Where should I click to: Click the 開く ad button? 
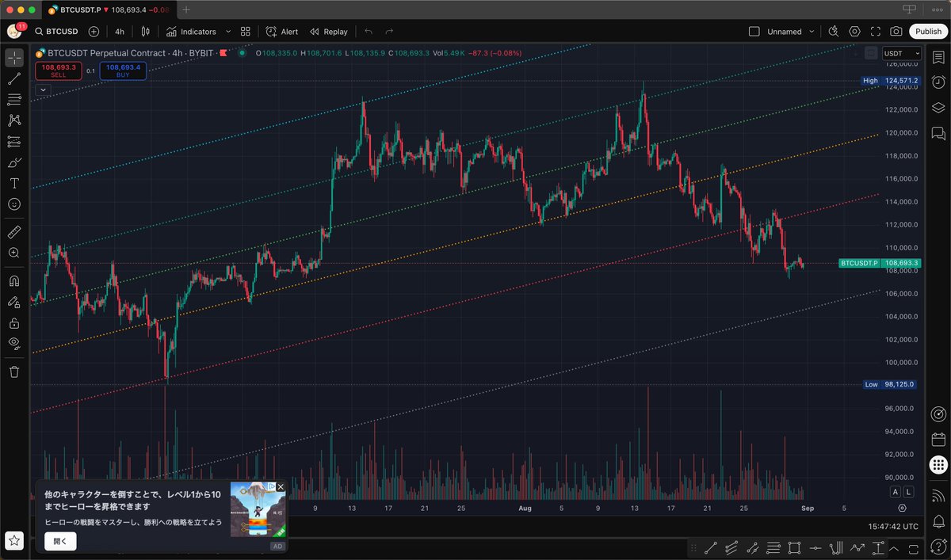click(60, 542)
